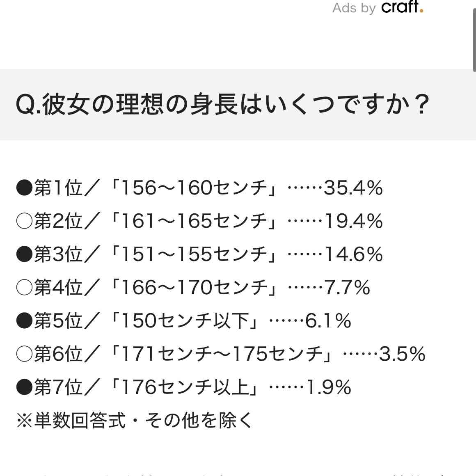Image resolution: width=476 pixels, height=476 pixels.
Task: Click the filled circle beside 第1位
Action: tap(24, 187)
